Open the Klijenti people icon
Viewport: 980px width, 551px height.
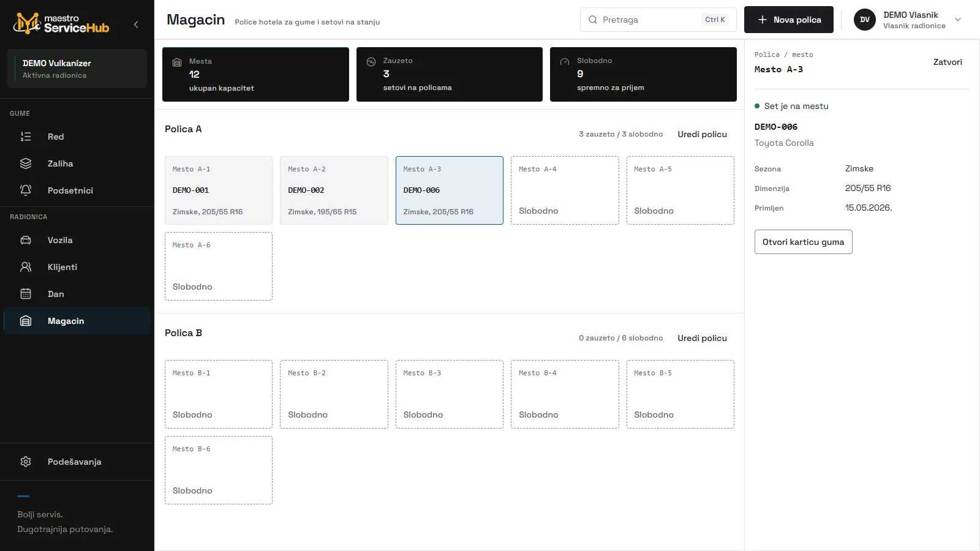click(x=26, y=267)
